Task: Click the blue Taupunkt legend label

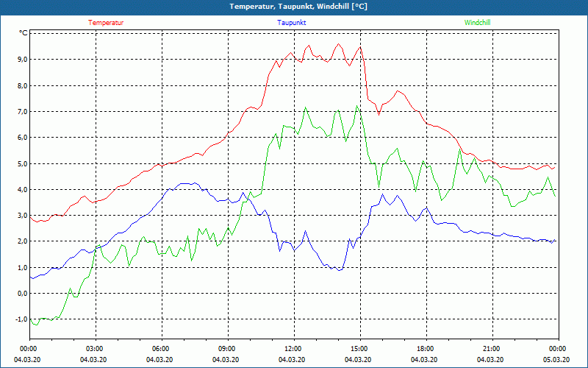Action: [x=291, y=23]
